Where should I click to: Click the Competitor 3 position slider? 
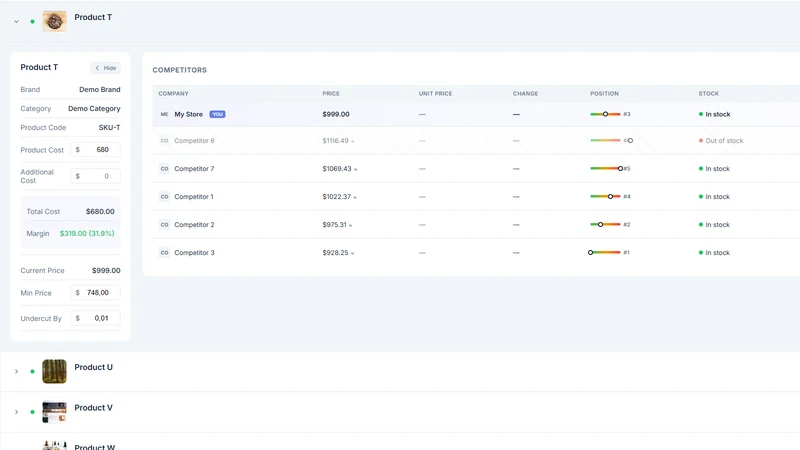pyautogui.click(x=604, y=253)
